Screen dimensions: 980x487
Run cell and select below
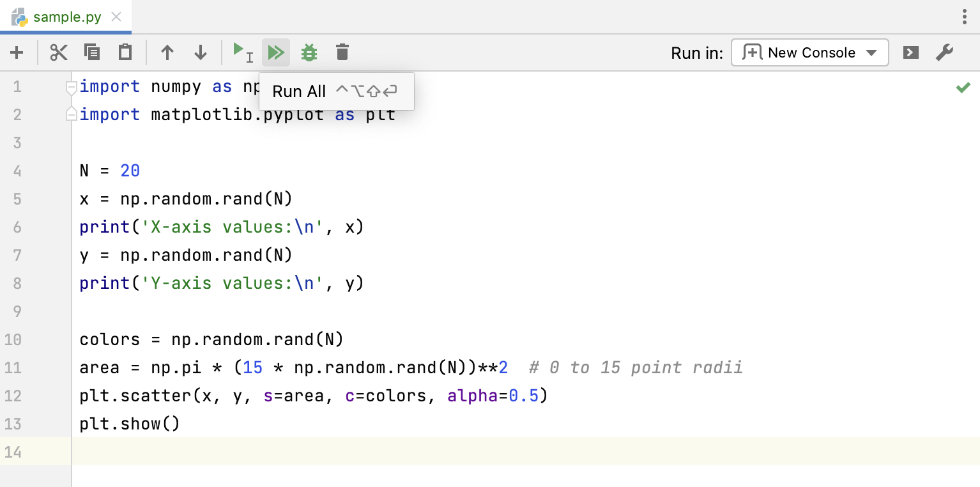tap(243, 52)
